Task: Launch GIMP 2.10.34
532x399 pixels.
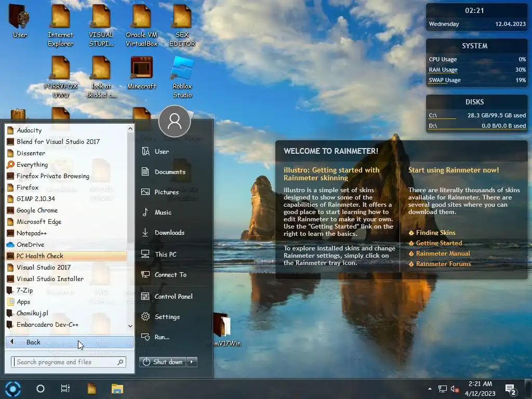Action: pos(66,199)
